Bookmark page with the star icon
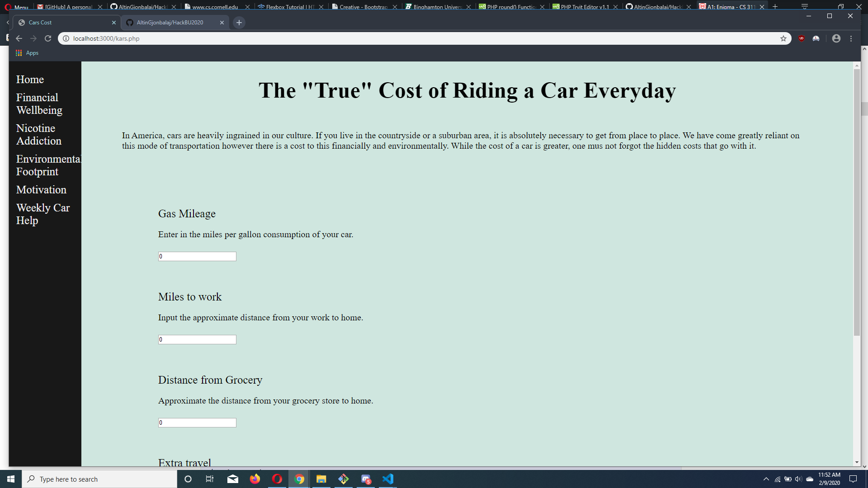This screenshot has height=488, width=868. pos(783,38)
